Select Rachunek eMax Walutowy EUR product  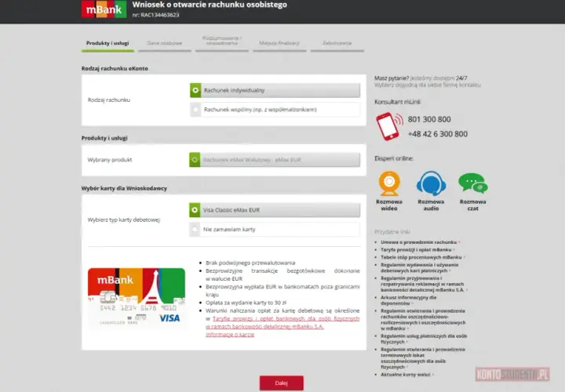pos(275,160)
